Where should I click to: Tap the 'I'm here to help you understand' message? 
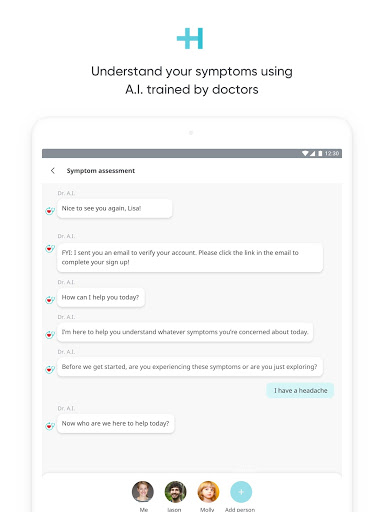pos(185,332)
